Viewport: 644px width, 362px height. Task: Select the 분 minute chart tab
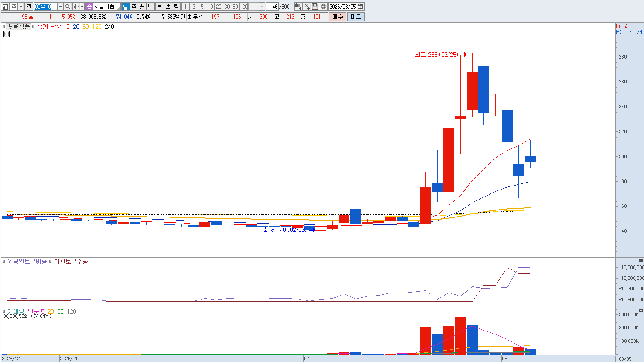(160, 7)
